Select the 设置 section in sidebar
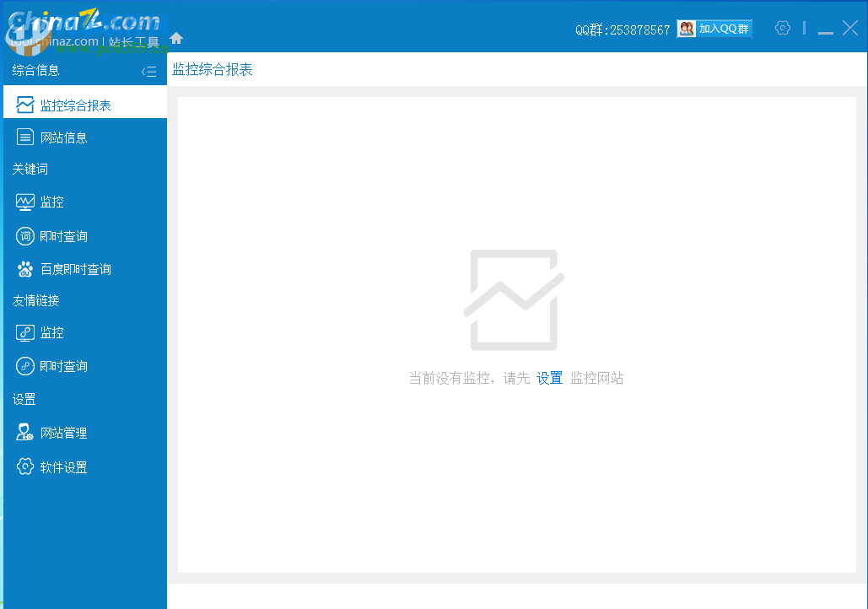The width and height of the screenshot is (868, 609). click(24, 398)
